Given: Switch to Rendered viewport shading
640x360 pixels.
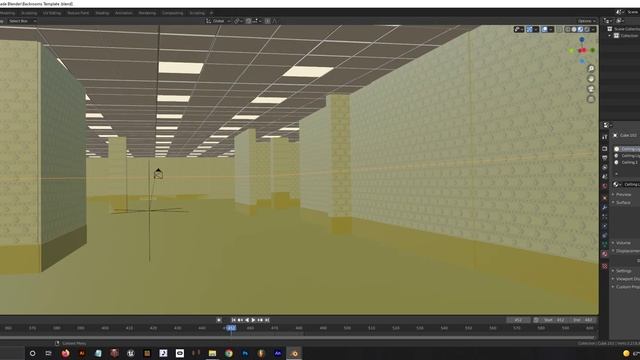Looking at the screenshot, I should point(587,29).
